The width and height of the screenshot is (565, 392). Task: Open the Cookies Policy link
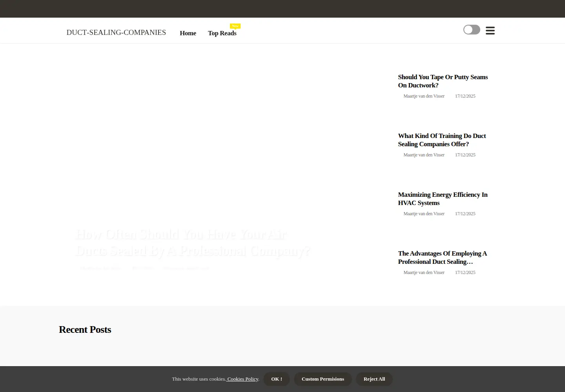pos(242,379)
